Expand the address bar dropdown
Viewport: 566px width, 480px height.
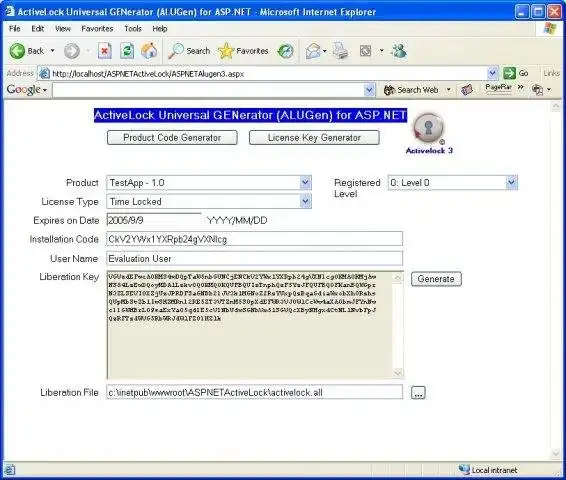(x=492, y=74)
